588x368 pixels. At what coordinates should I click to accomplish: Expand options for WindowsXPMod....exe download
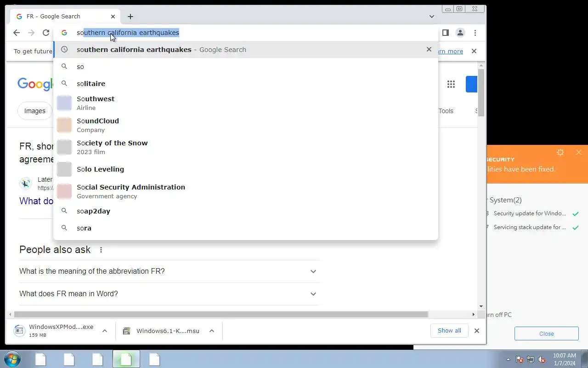pos(105,331)
